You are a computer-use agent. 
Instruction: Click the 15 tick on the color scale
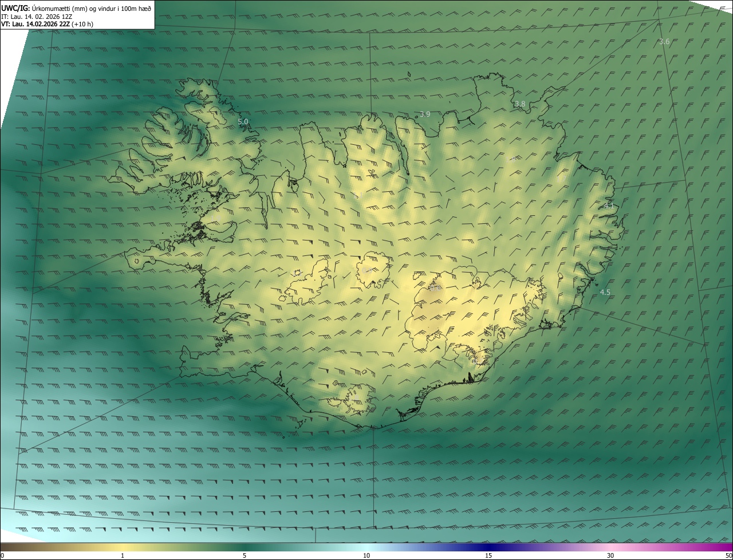488,555
